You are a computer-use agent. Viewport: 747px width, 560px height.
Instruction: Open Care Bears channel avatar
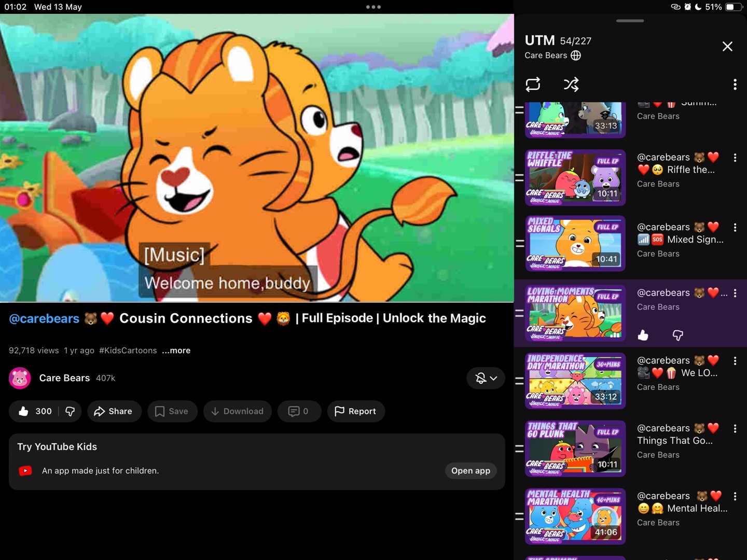coord(20,379)
